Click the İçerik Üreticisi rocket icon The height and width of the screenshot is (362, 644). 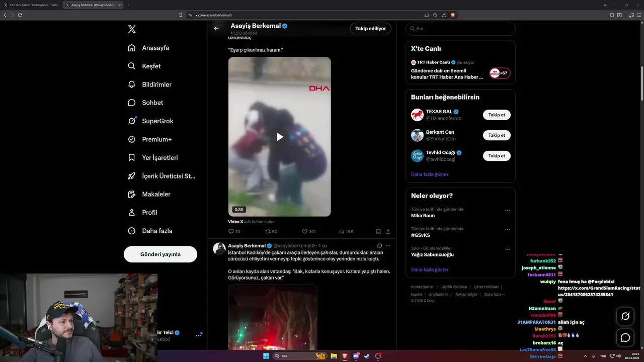click(x=132, y=176)
